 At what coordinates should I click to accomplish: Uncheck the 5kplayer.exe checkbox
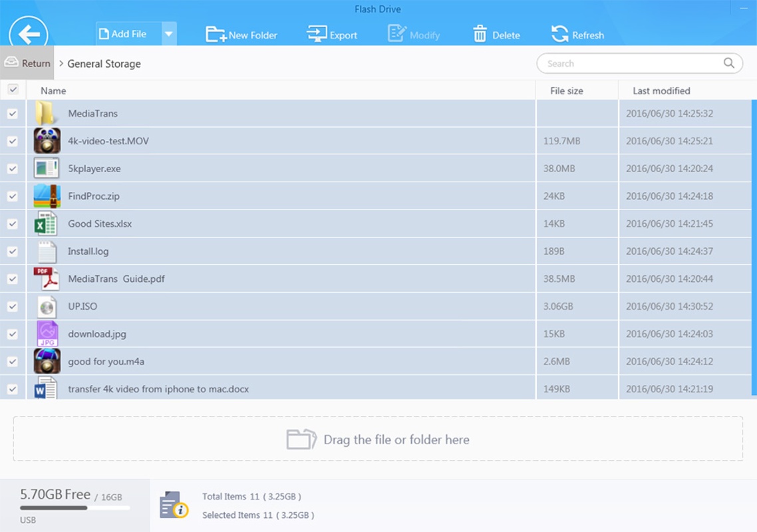click(x=13, y=169)
